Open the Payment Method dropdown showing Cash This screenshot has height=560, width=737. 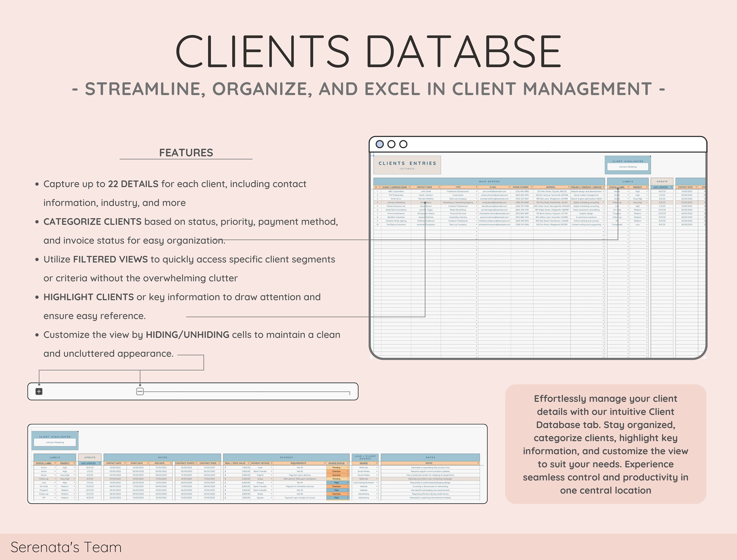(271, 468)
